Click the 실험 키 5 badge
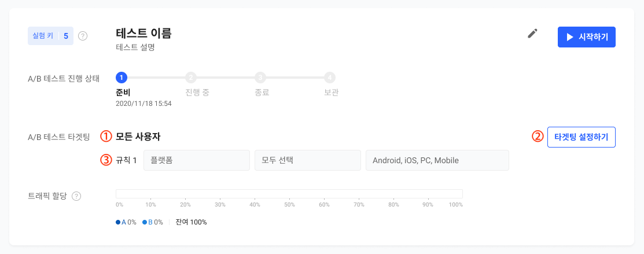Viewport: 644px width, 254px height. pos(50,36)
